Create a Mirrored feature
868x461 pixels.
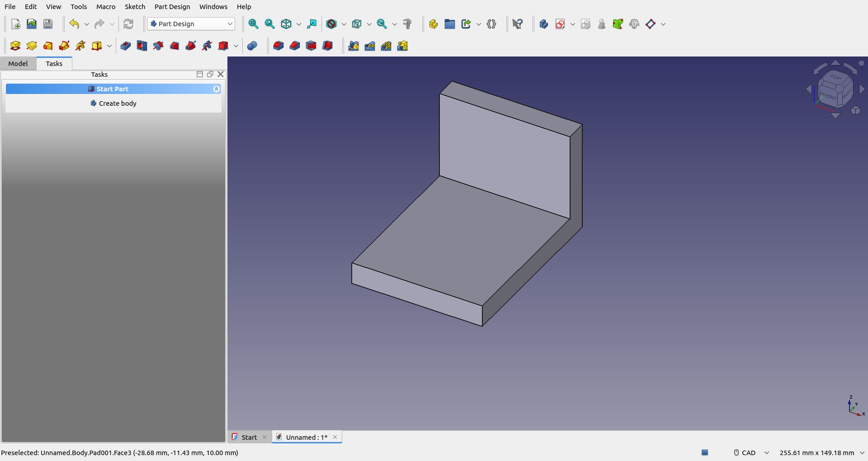point(354,46)
